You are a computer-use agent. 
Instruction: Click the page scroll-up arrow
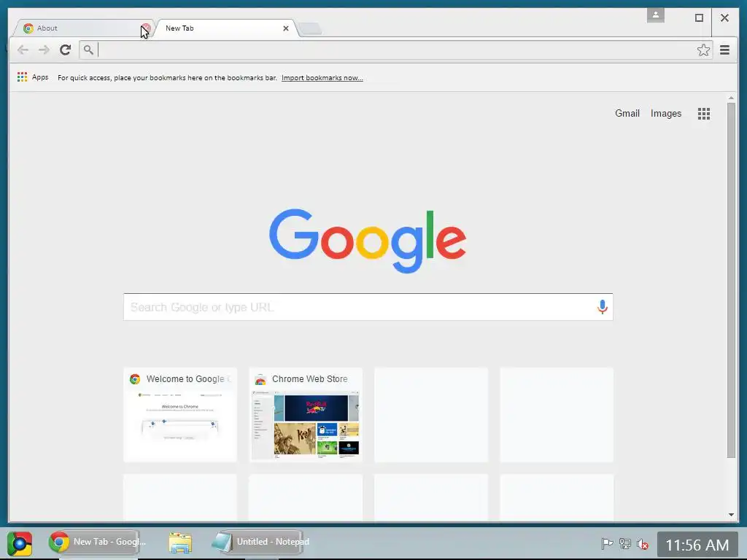(731, 98)
